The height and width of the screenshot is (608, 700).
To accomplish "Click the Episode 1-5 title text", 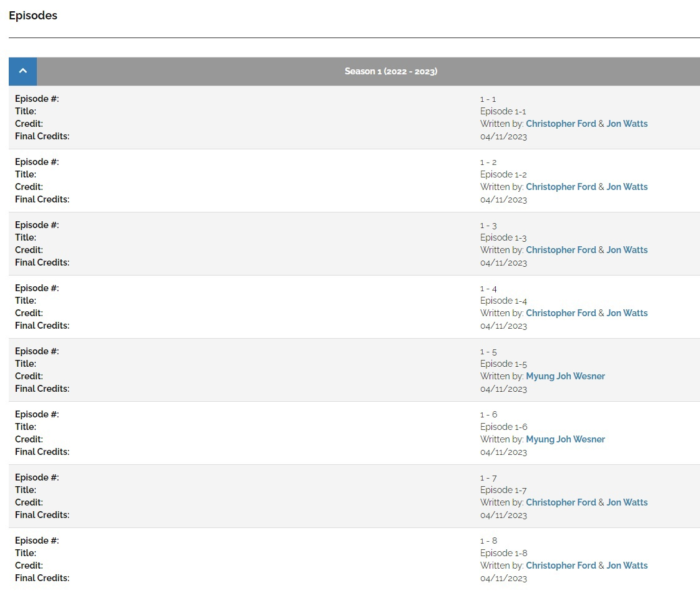I will click(x=503, y=364).
